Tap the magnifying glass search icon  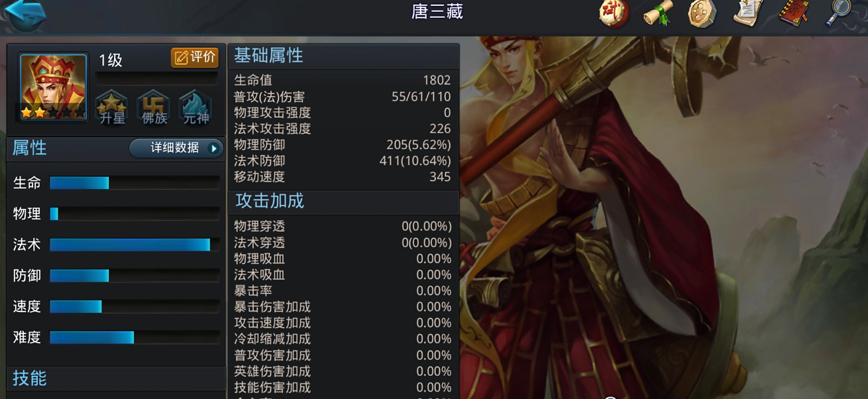tap(839, 13)
